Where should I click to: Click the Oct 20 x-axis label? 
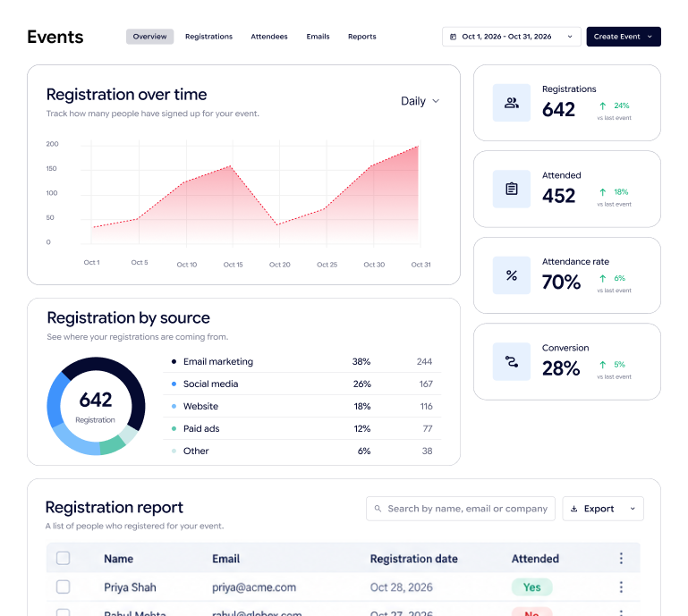(x=279, y=265)
